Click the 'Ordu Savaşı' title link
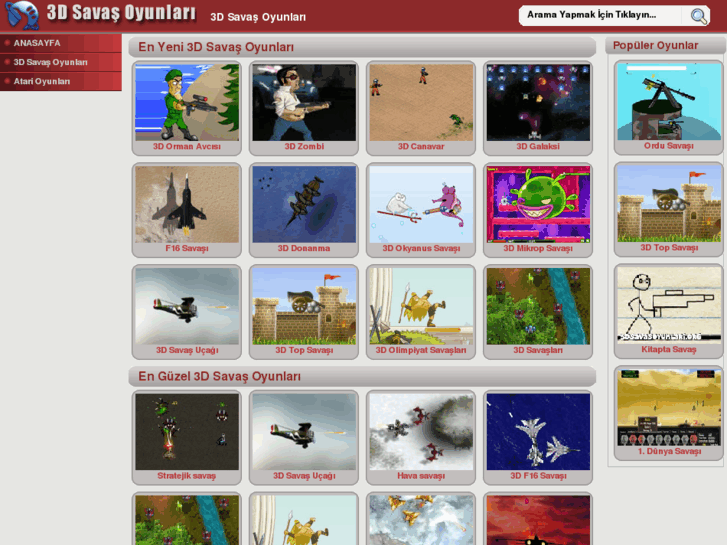The width and height of the screenshot is (727, 545). point(669,146)
